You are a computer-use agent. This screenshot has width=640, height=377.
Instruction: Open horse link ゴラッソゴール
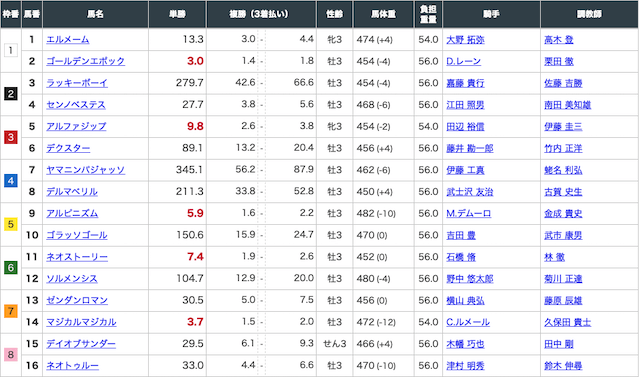pyautogui.click(x=77, y=235)
